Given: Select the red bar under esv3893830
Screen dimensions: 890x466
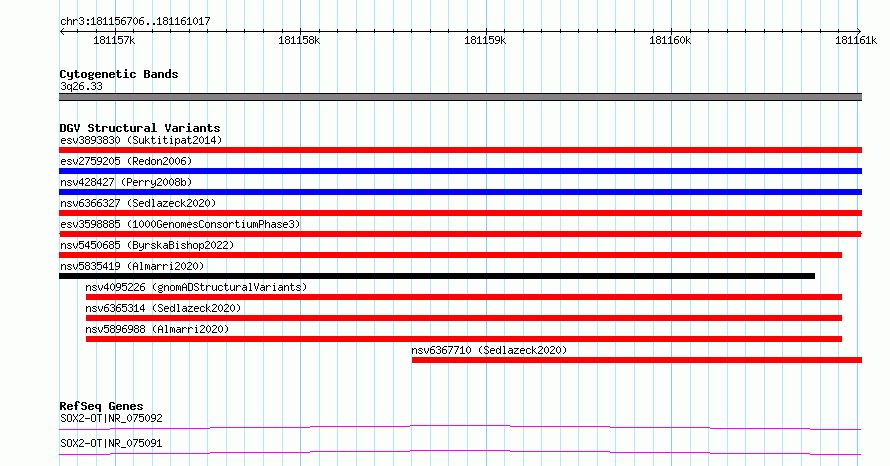Looking at the screenshot, I should coord(460,150).
